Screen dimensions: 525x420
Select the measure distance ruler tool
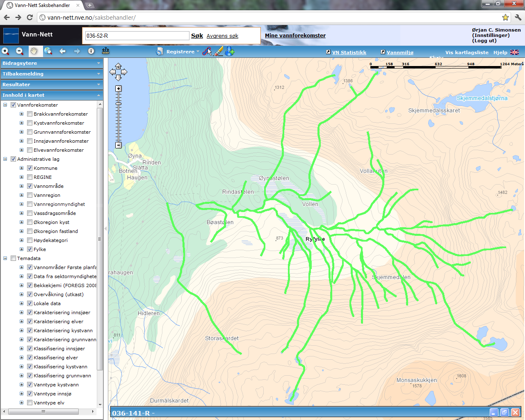coord(105,51)
